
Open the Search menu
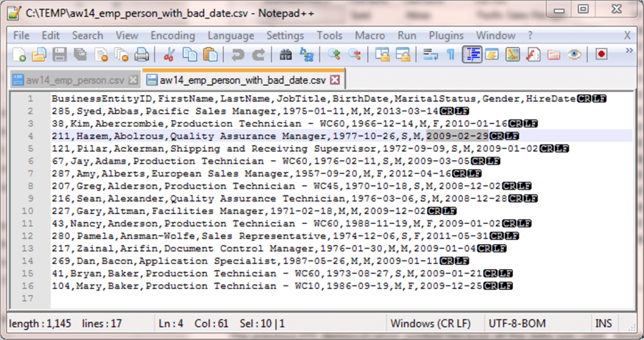[x=87, y=36]
